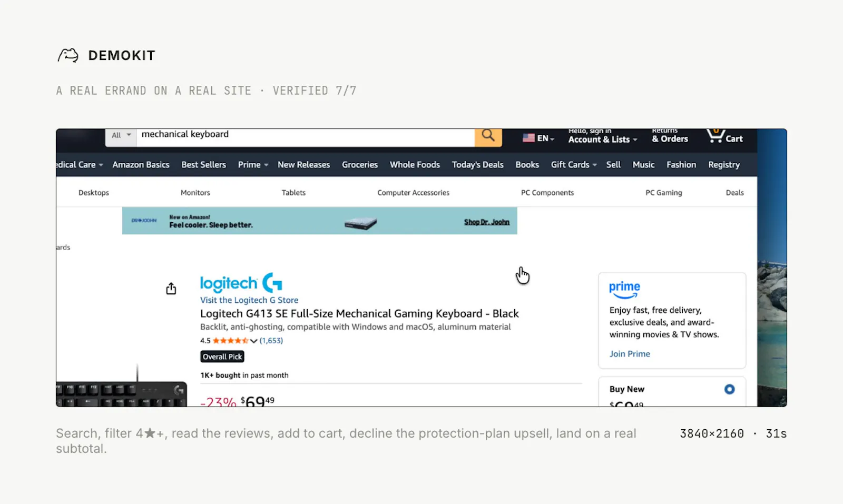Select the Buy New radio option

[x=729, y=389]
